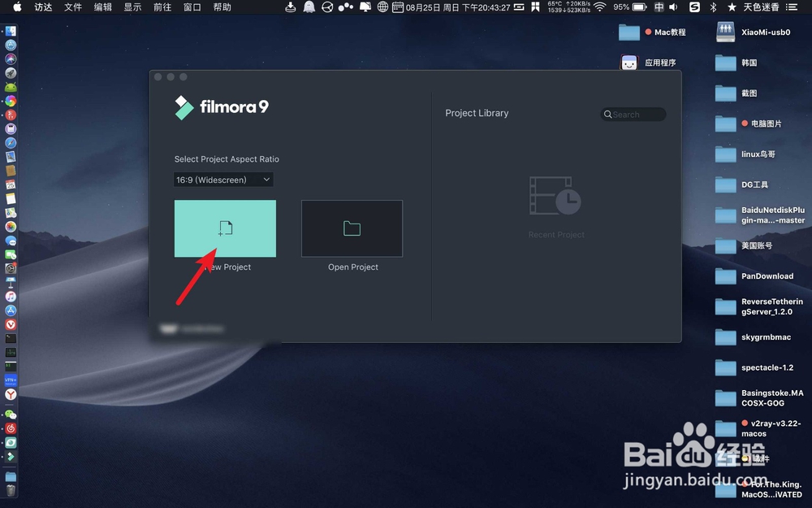Viewport: 812px width, 508px height.
Task: Open the Apple menu
Action: coord(17,7)
